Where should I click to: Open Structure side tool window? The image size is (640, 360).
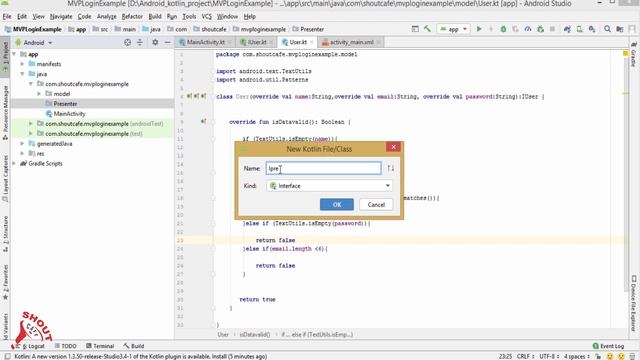5,234
